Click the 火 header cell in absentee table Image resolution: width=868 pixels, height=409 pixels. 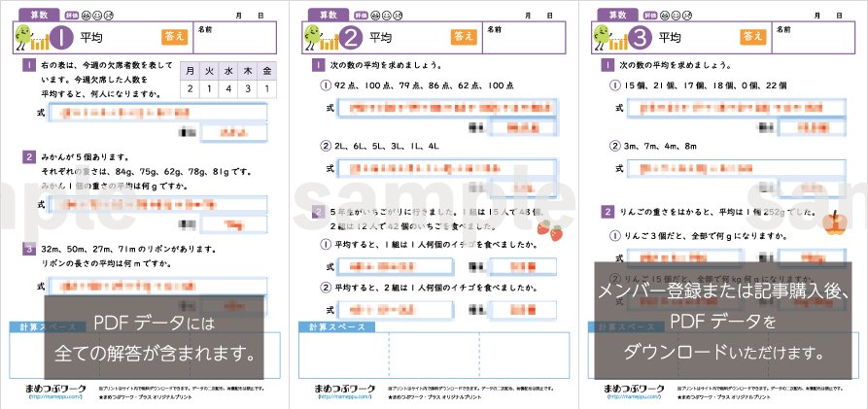pyautogui.click(x=209, y=71)
